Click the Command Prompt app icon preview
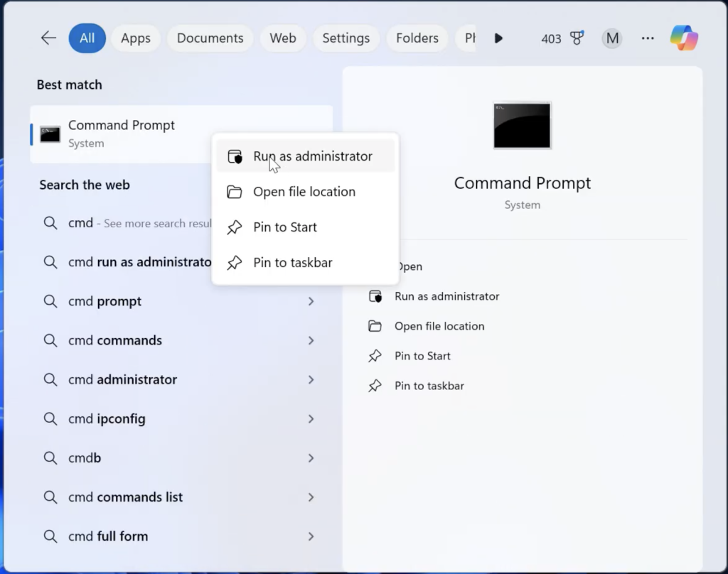Screen dimensions: 728x574 click(x=522, y=126)
